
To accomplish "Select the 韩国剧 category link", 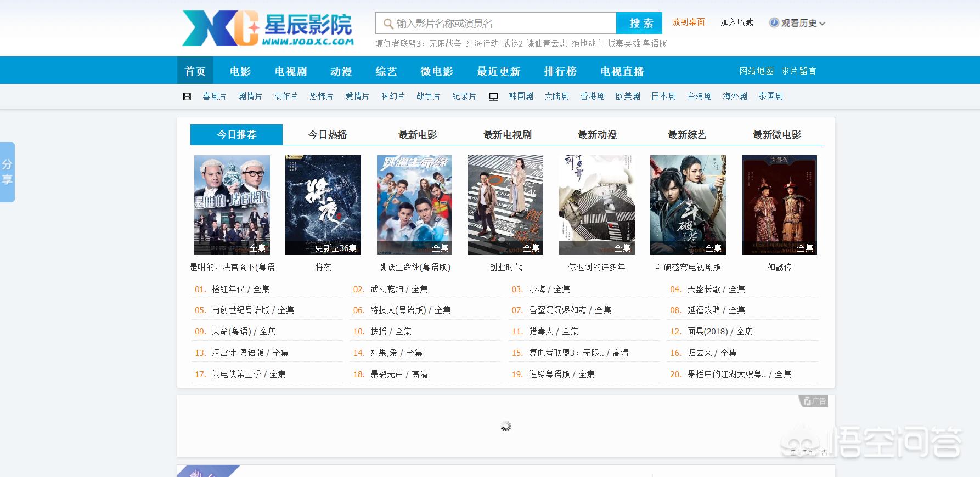I will (521, 96).
